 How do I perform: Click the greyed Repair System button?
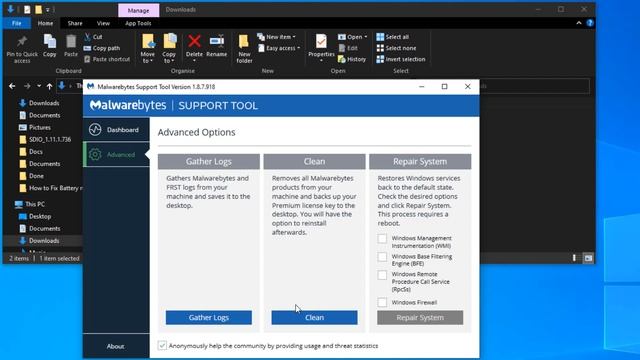(420, 318)
